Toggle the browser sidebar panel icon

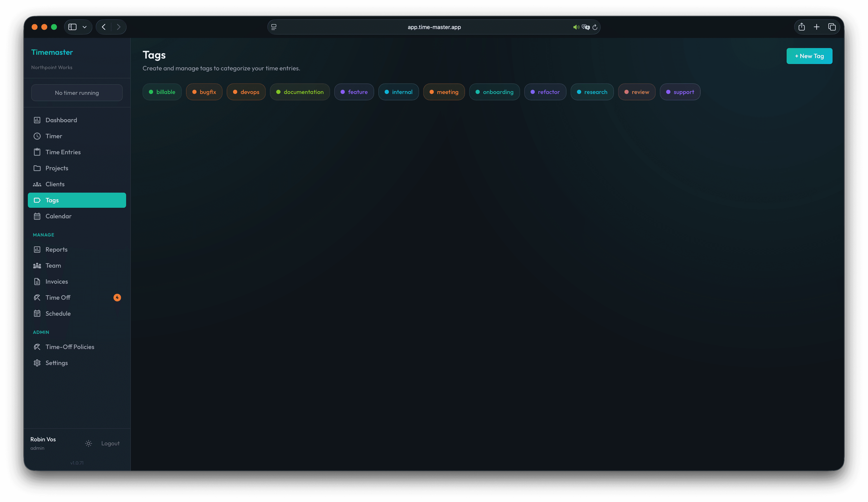pyautogui.click(x=72, y=27)
